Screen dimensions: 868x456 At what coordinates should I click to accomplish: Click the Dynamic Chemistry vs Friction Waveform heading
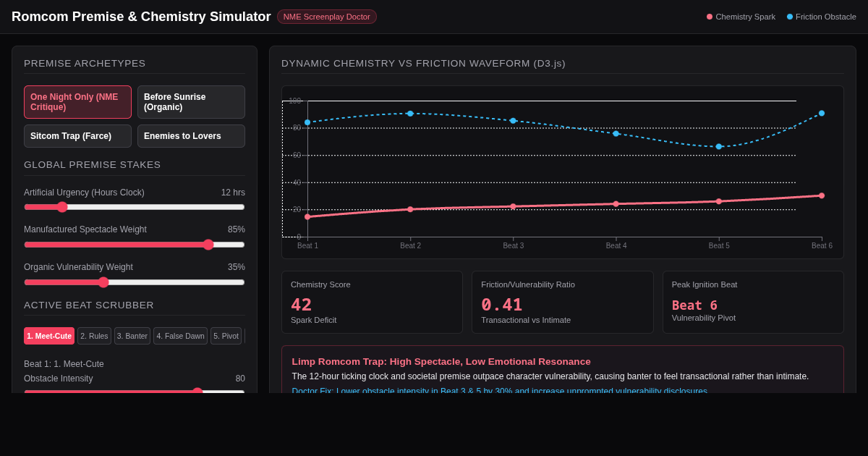pos(423,64)
